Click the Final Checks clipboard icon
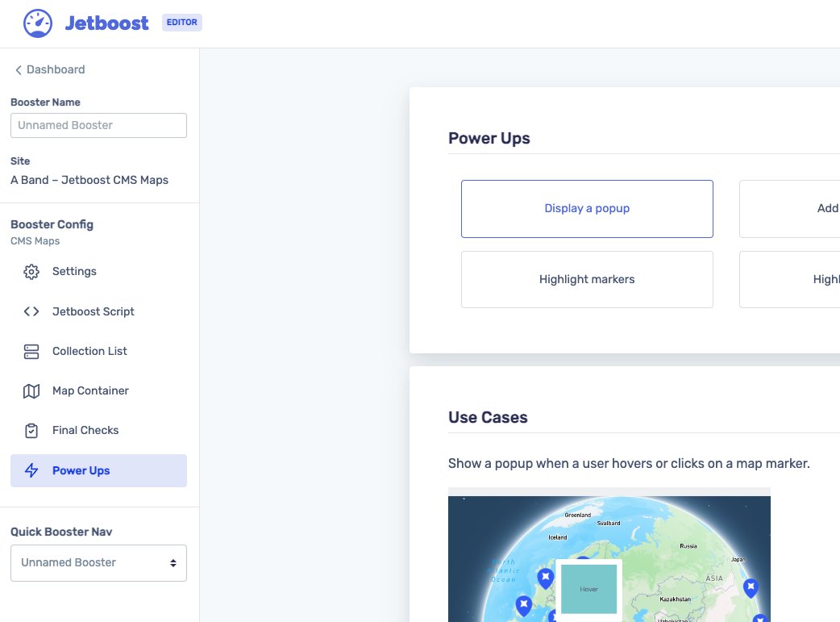This screenshot has width=840, height=622. tap(31, 431)
